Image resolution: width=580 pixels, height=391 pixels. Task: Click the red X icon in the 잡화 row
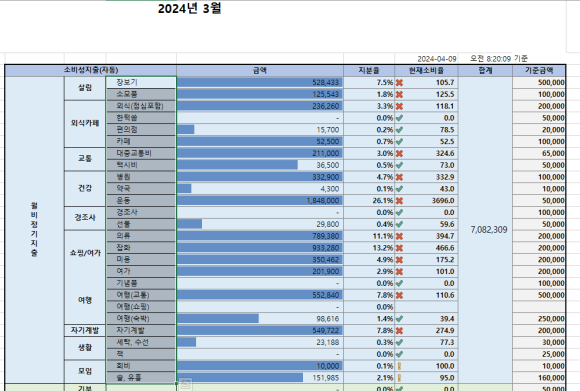(399, 248)
